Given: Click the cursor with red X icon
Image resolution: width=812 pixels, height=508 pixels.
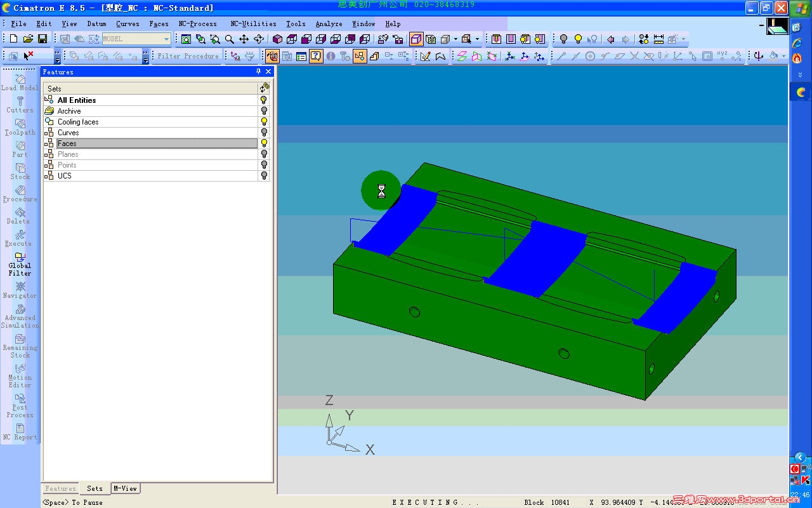Looking at the screenshot, I should [x=28, y=56].
